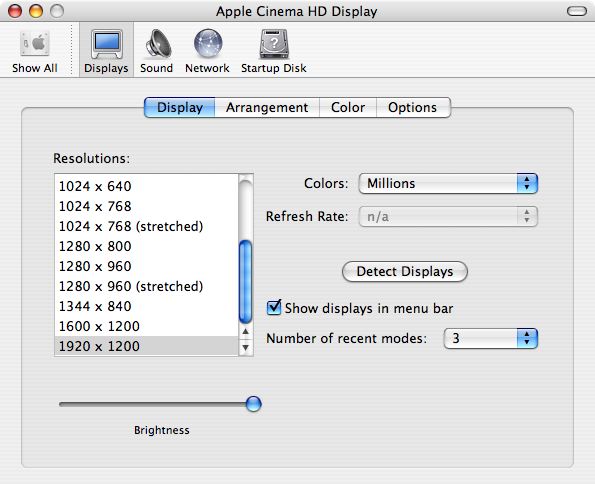
Task: Select the 1280 x 800 resolution
Action: click(x=146, y=246)
